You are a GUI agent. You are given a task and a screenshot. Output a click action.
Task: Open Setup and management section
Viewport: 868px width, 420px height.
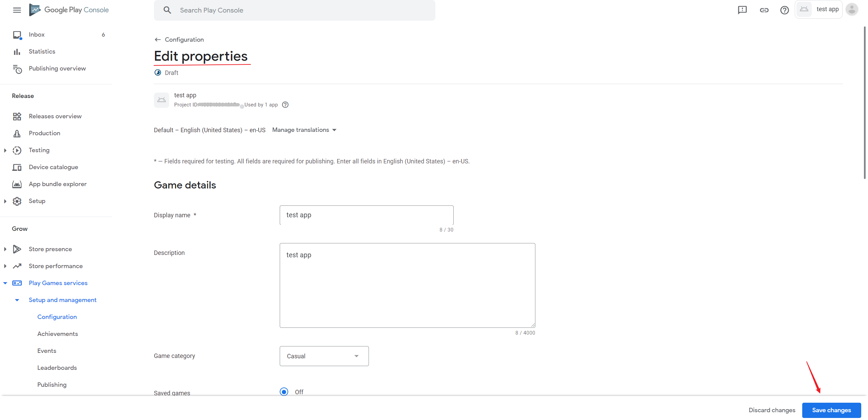tap(62, 299)
